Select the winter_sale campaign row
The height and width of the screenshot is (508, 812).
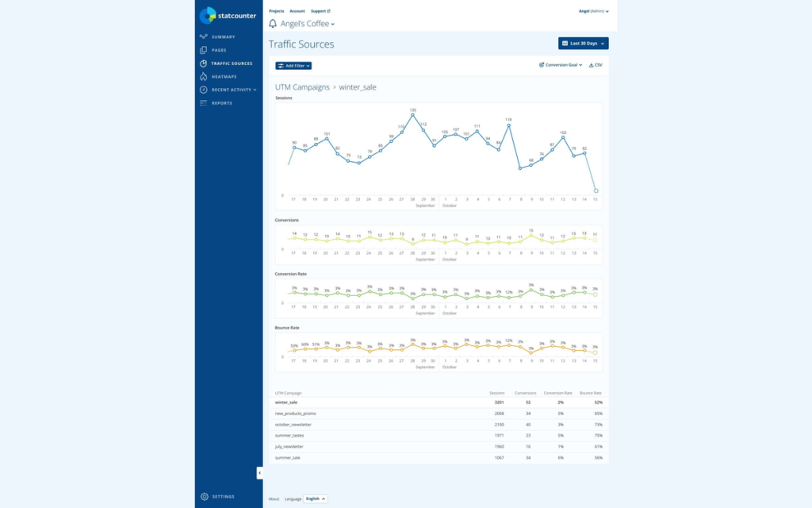[x=439, y=402]
